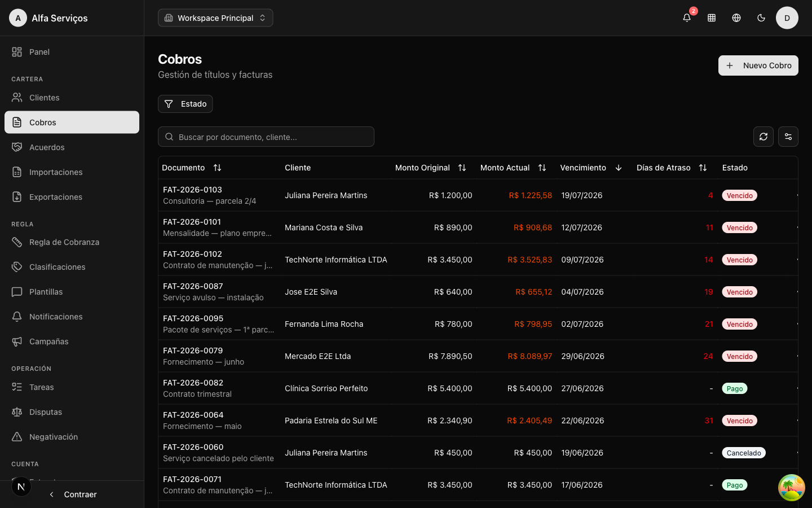Open Clientes in the sidebar
812x508 pixels.
(72, 98)
